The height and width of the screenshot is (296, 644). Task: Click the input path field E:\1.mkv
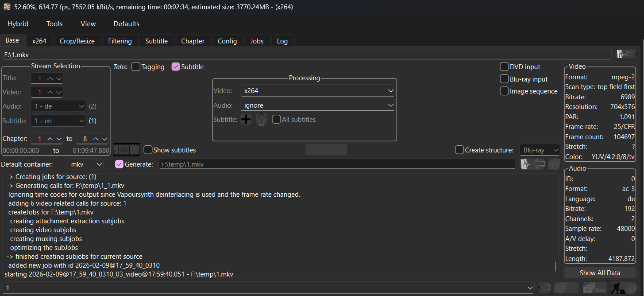point(305,55)
